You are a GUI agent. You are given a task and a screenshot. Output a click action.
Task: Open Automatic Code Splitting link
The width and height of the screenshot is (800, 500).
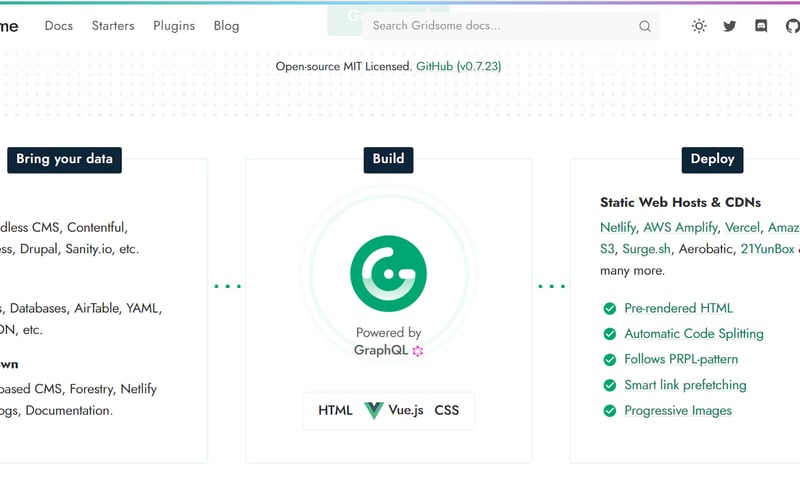point(694,334)
